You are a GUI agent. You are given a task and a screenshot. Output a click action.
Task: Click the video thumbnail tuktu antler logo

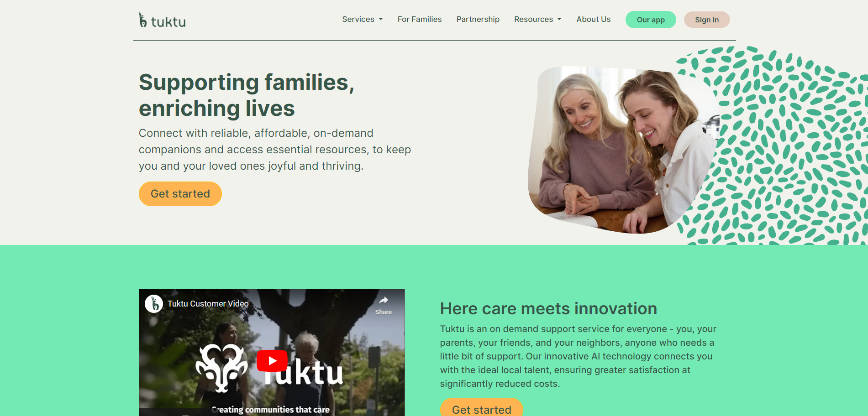click(221, 368)
